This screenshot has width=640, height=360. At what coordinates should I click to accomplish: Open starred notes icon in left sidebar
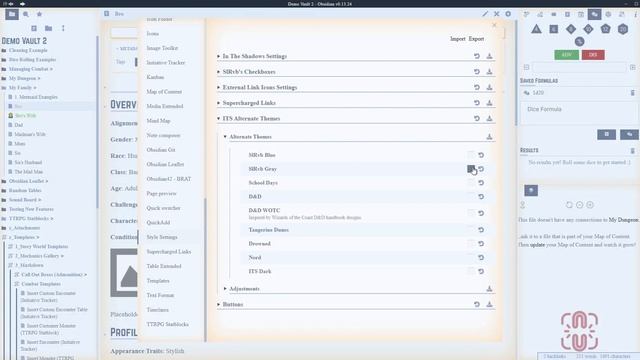click(40, 14)
